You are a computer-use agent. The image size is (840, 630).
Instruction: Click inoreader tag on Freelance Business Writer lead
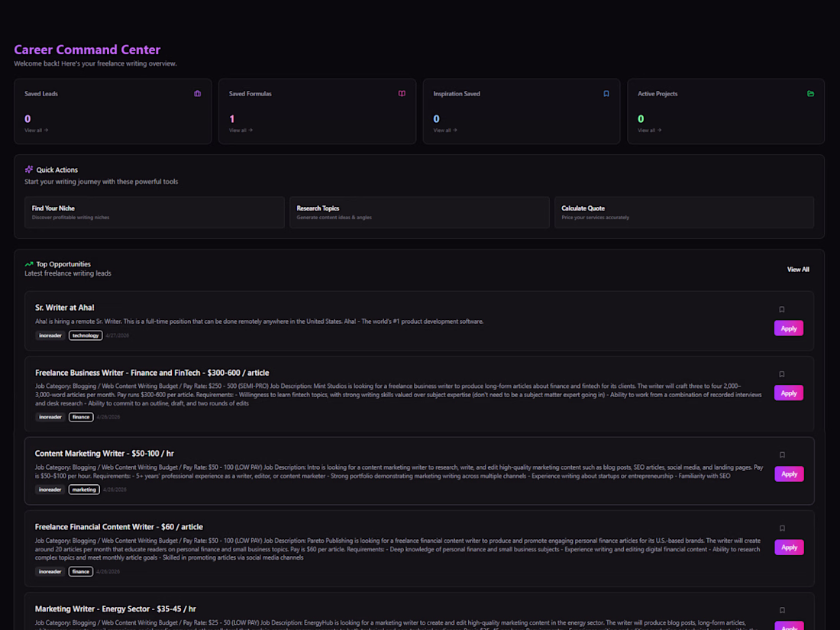click(50, 417)
